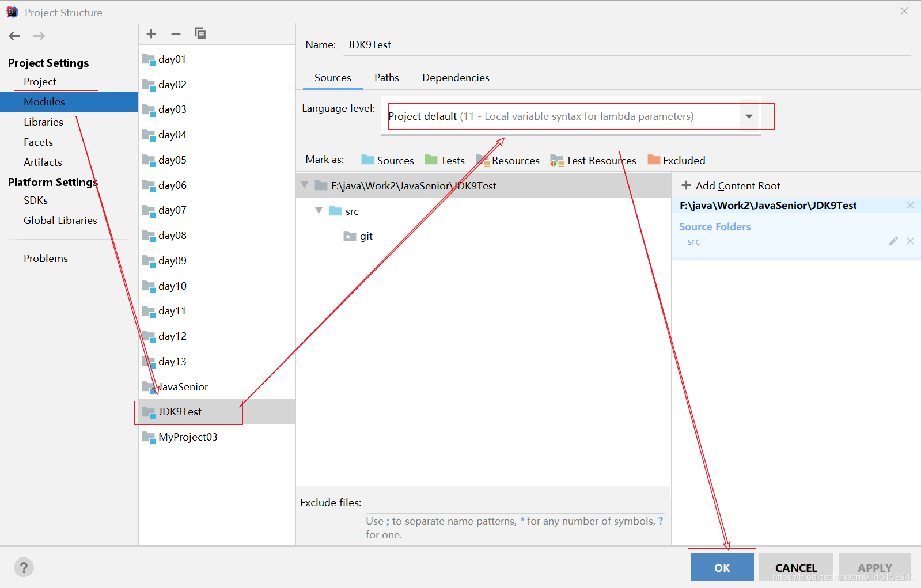Open the Language level dropdown
This screenshot has width=921, height=588.
tap(749, 116)
